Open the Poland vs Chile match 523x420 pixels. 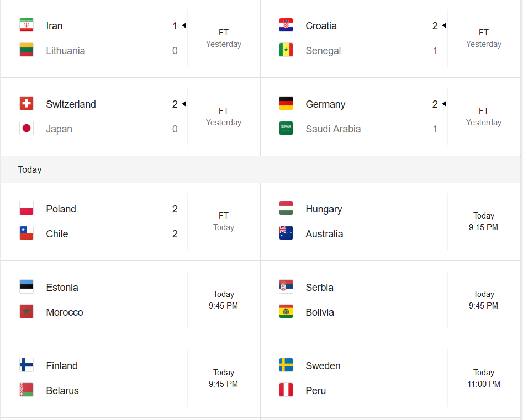pyautogui.click(x=131, y=222)
